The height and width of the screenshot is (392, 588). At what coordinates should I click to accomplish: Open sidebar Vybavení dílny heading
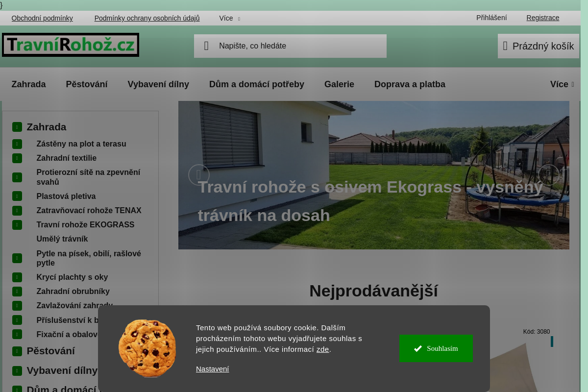62,371
